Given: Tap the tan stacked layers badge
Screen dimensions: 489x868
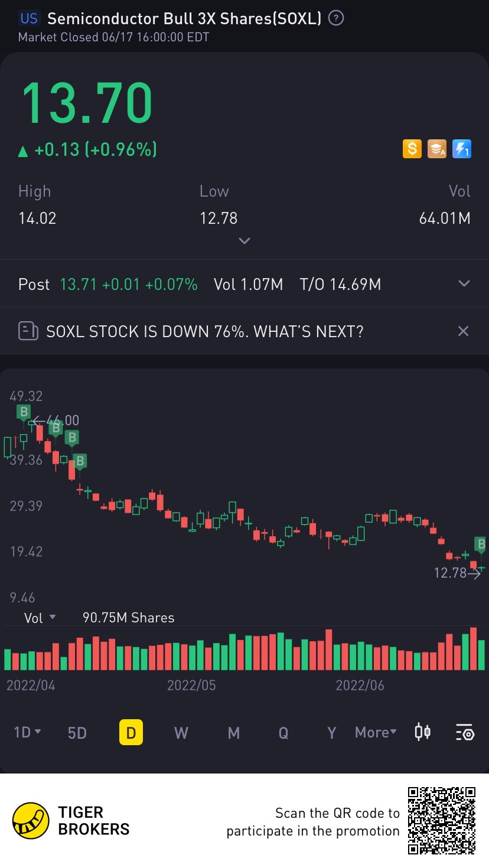Looking at the screenshot, I should point(436,149).
